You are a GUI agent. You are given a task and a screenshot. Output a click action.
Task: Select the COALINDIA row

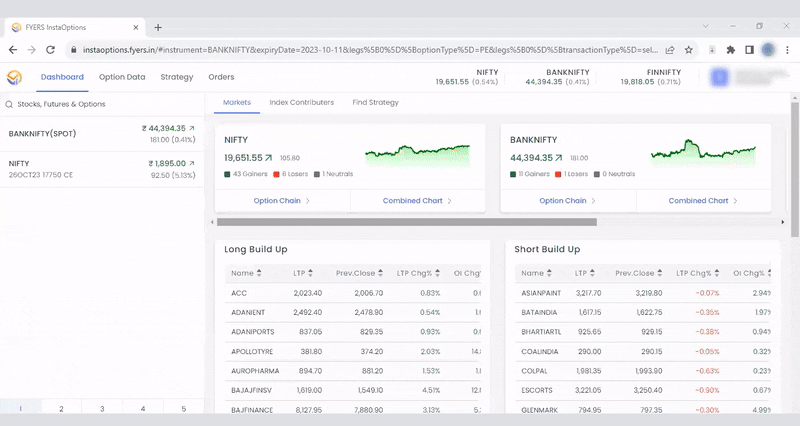643,352
